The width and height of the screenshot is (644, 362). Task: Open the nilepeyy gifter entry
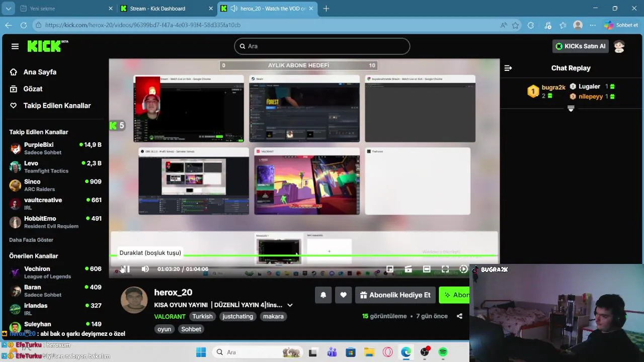point(592,97)
